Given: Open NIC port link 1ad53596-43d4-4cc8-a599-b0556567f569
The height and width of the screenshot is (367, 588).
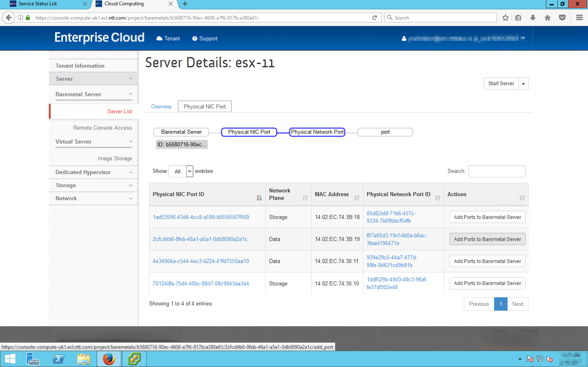Looking at the screenshot, I should point(201,217).
